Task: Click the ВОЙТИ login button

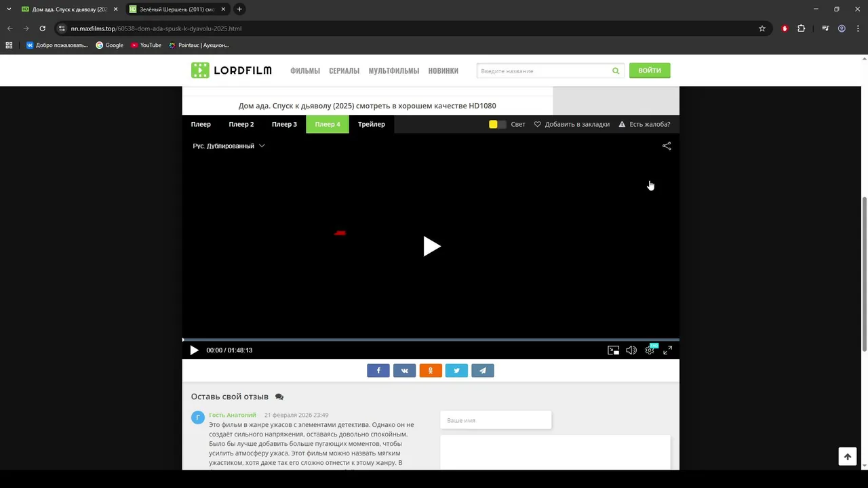Action: [650, 70]
